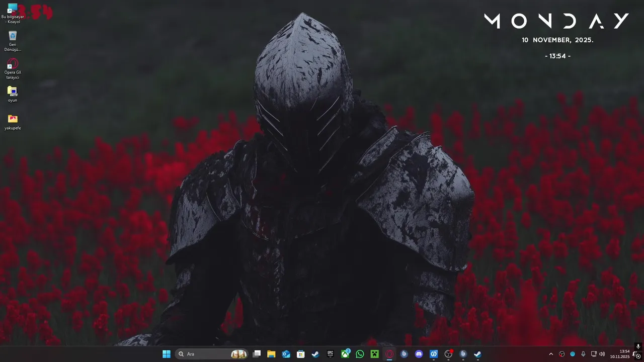Click the blue circle tray icon

pyautogui.click(x=573, y=354)
